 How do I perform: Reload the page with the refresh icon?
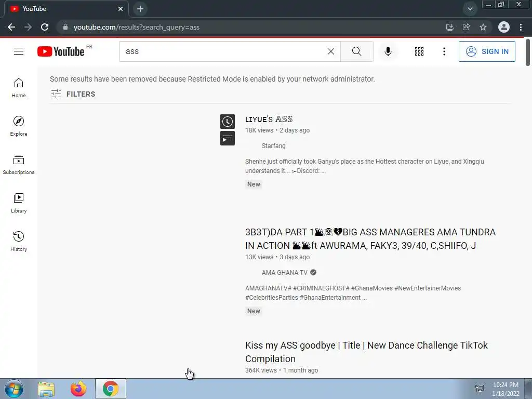click(45, 27)
